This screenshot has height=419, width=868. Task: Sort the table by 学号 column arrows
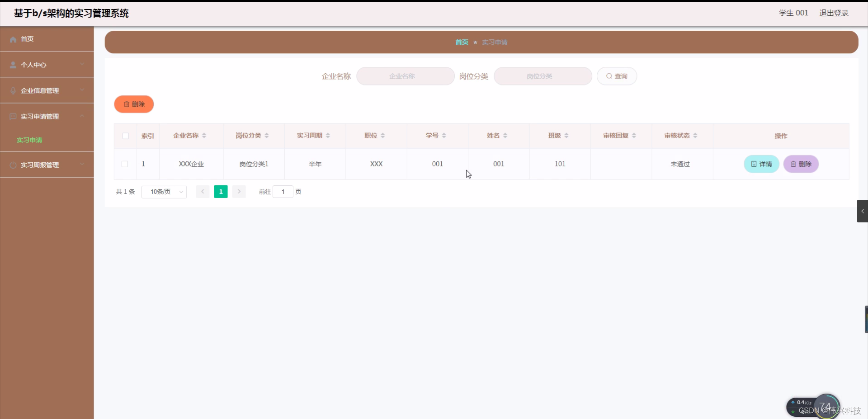tap(445, 135)
